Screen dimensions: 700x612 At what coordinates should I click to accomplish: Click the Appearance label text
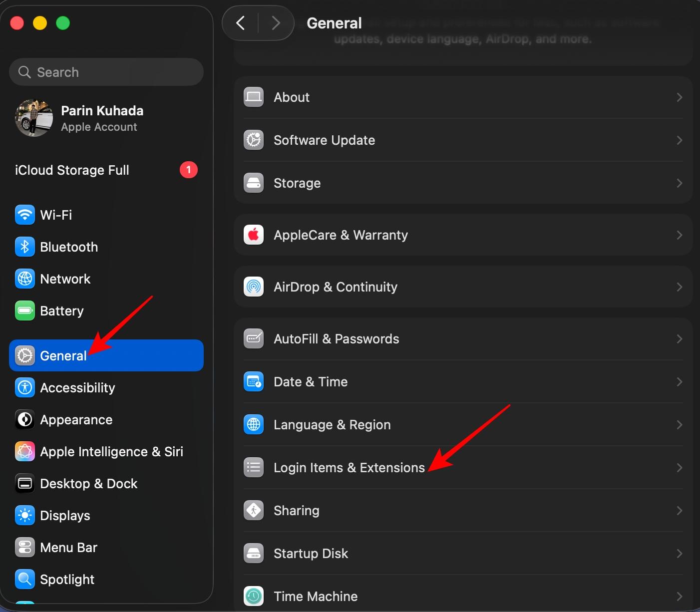[76, 420]
